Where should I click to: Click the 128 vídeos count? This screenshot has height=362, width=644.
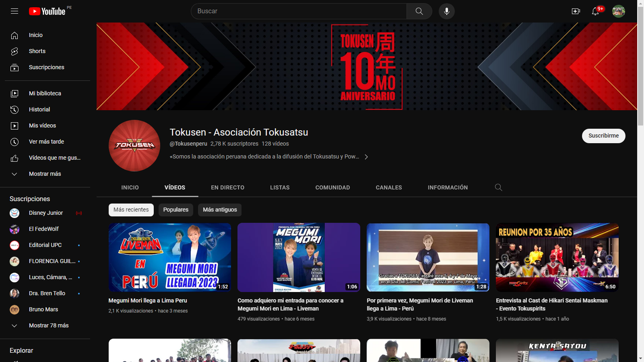click(275, 144)
